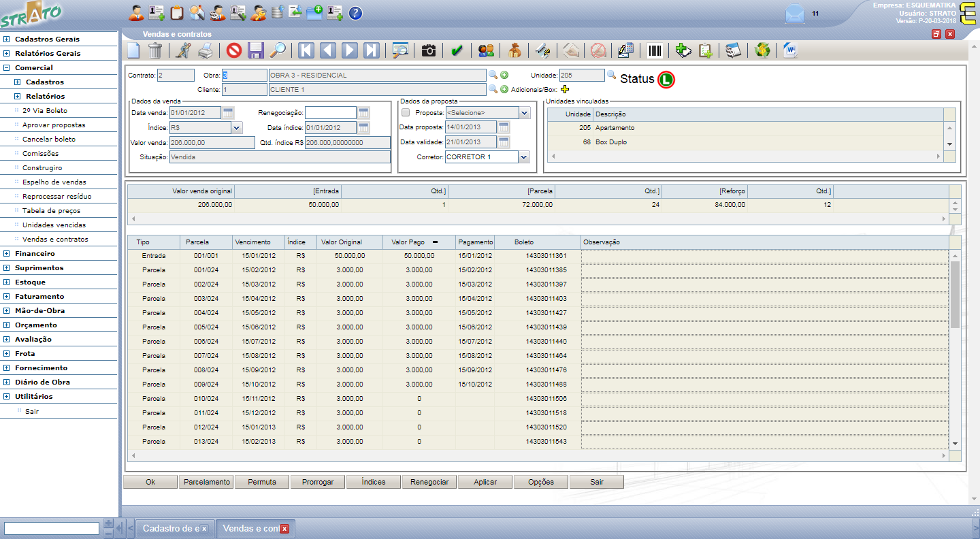Click the Parcelamento button

point(206,482)
